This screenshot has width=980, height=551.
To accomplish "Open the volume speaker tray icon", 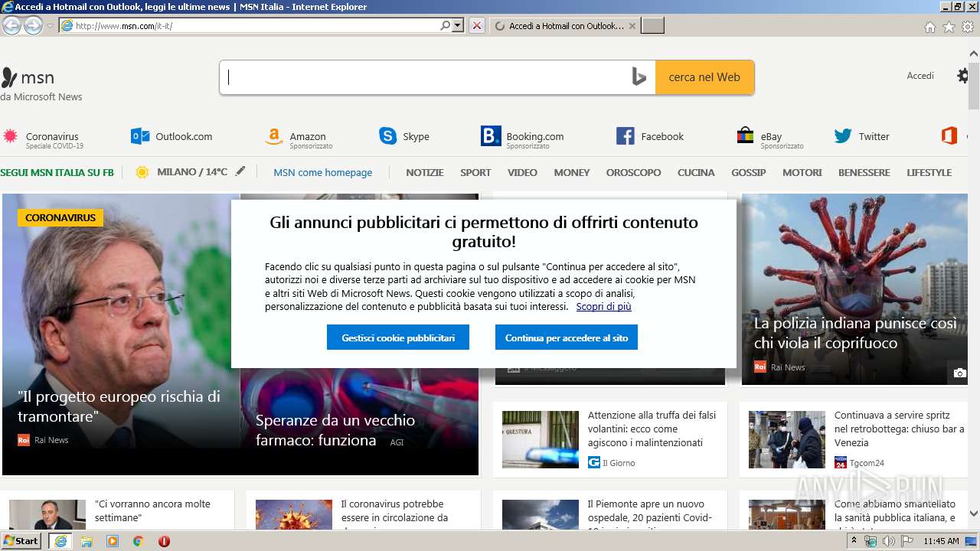I will pos(888,541).
